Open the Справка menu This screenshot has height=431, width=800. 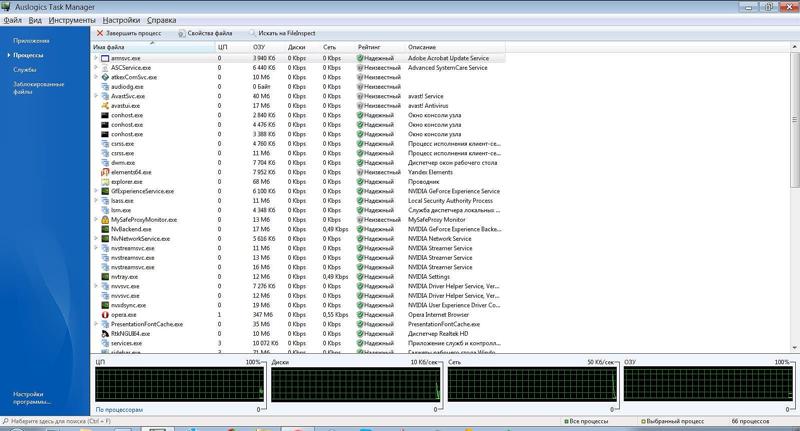tap(162, 20)
